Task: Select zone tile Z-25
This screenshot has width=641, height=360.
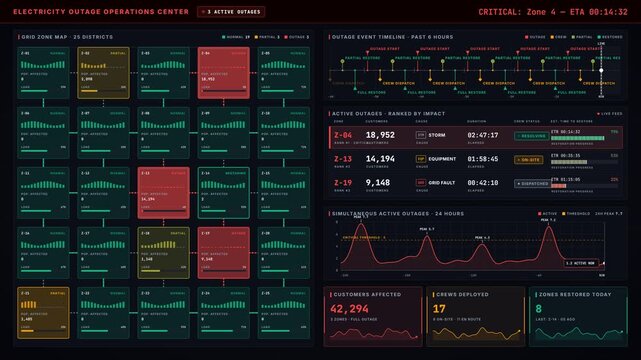Action: click(284, 313)
